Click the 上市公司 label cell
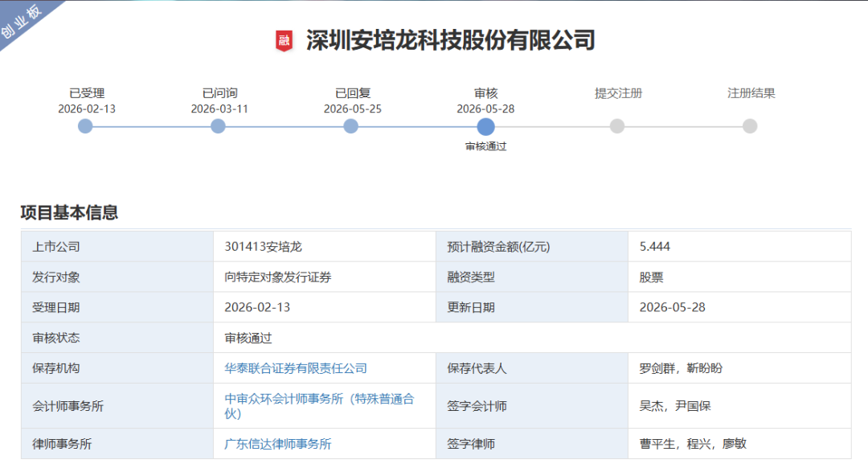868x468 pixels. point(117,246)
